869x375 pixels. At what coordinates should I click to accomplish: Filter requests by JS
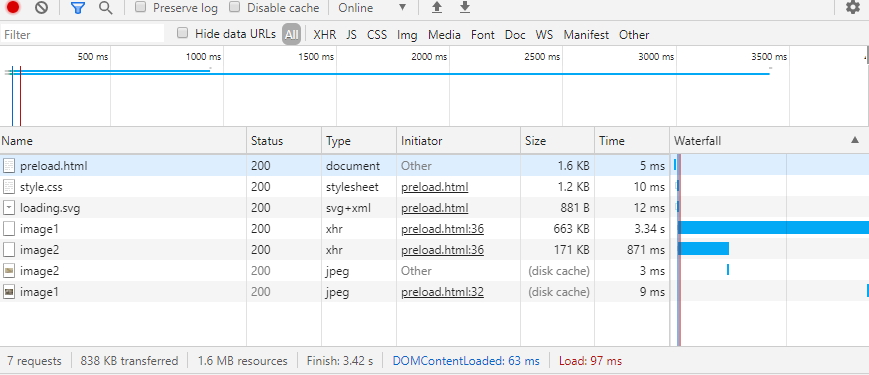tap(351, 34)
